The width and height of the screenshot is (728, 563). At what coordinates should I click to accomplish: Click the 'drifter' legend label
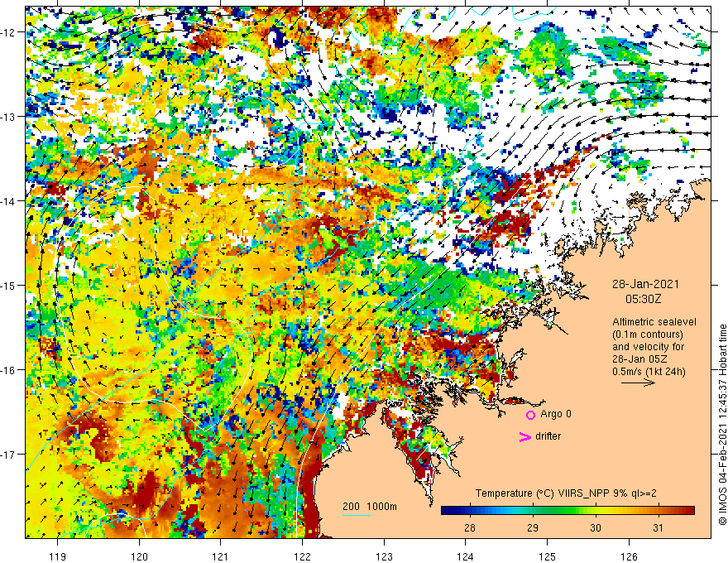[x=548, y=436]
